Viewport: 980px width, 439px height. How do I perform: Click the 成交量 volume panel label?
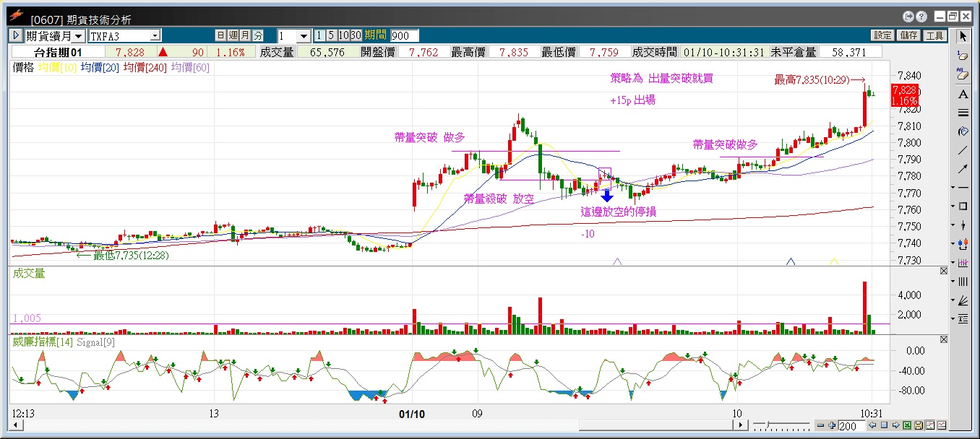pyautogui.click(x=29, y=273)
